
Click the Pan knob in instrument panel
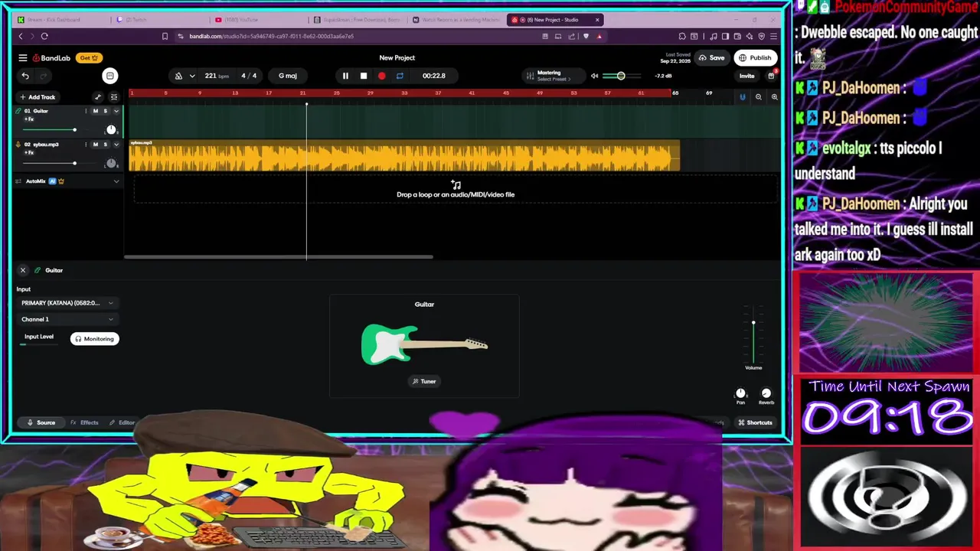tap(740, 393)
